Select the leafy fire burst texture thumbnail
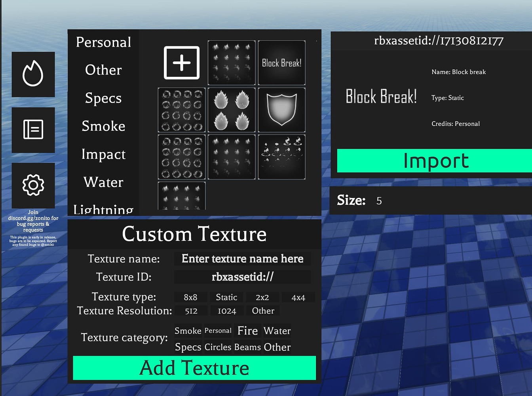This screenshot has height=396, width=532. (231, 110)
